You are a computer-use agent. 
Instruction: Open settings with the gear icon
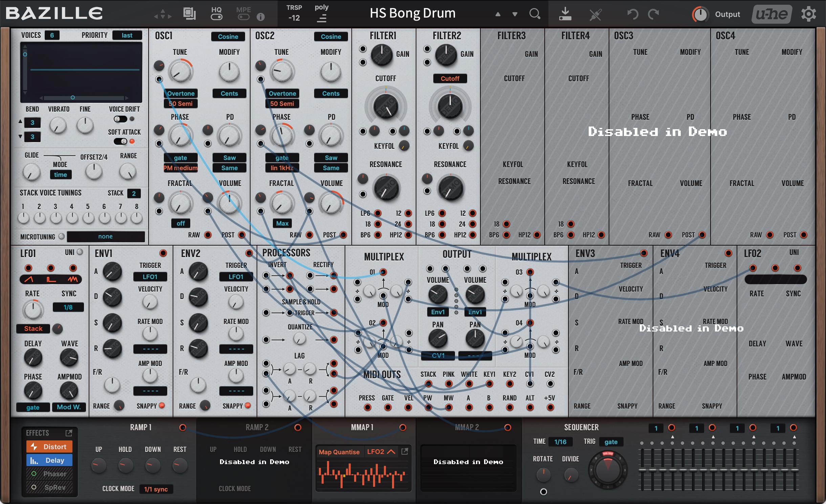809,14
